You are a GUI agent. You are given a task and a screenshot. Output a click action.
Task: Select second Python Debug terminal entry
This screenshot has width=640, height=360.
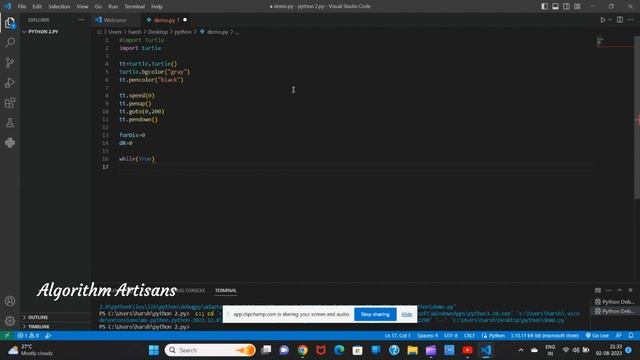(x=615, y=311)
